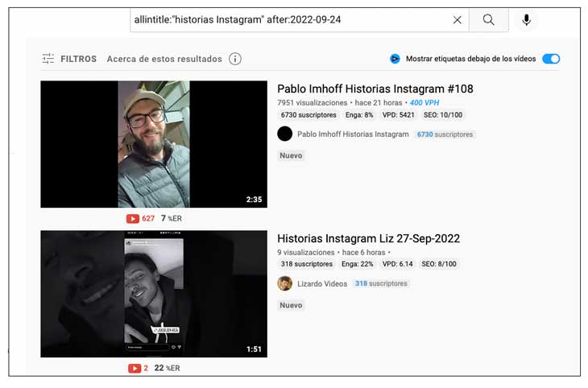Viewport: 588px width, 388px height.
Task: Open title Pablo Imhoff Historias Instagram #108
Action: tap(375, 89)
